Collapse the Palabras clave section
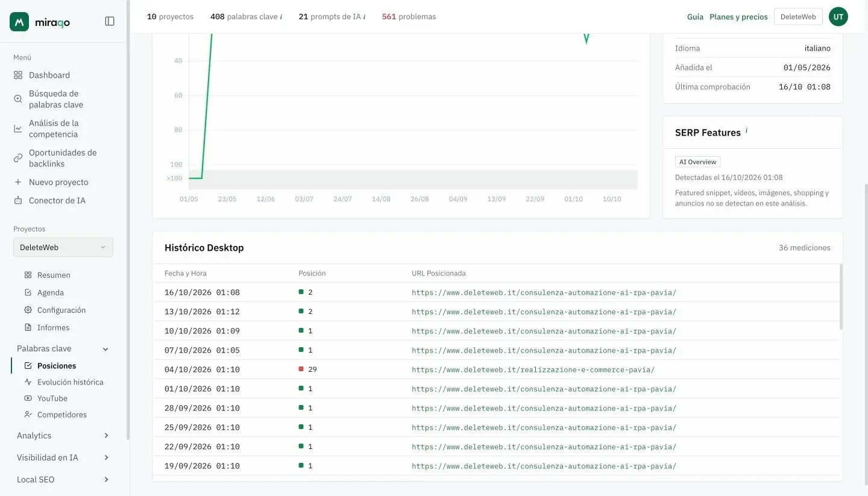868x496 pixels. [x=105, y=349]
